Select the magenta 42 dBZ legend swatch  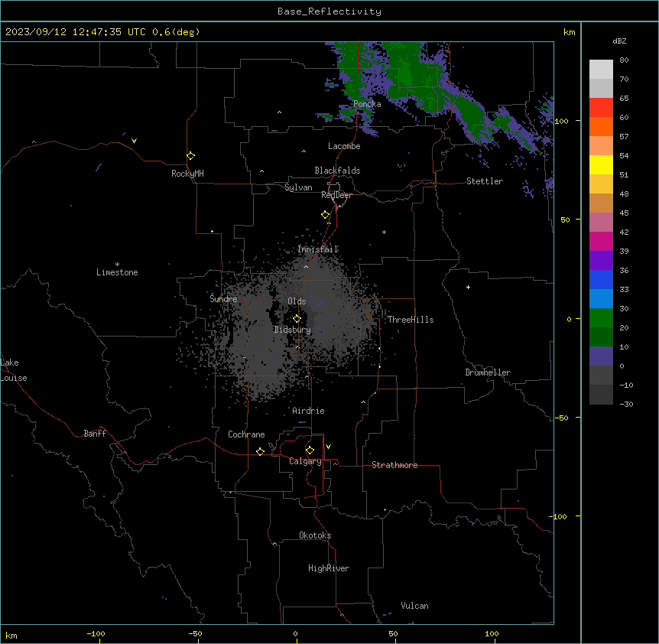601,241
